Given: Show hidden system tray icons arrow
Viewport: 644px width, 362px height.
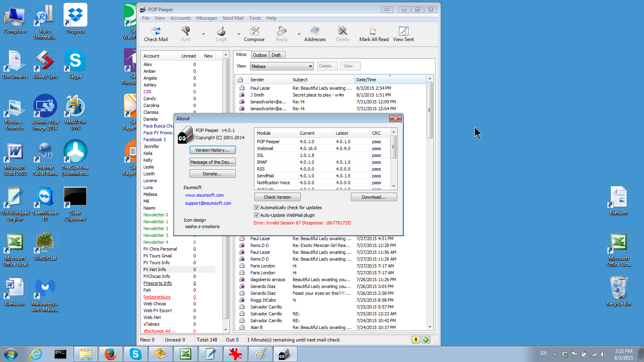Looking at the screenshot, I should pos(555,354).
